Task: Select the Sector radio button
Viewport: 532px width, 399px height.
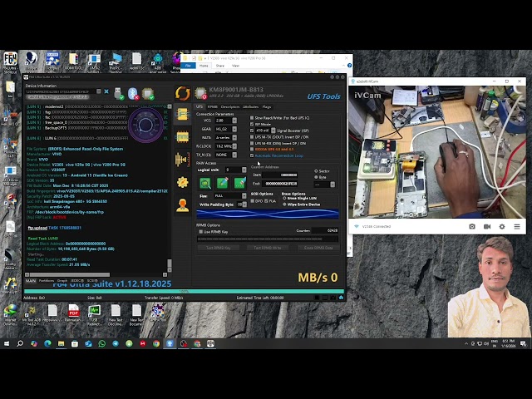Action: coord(316,171)
